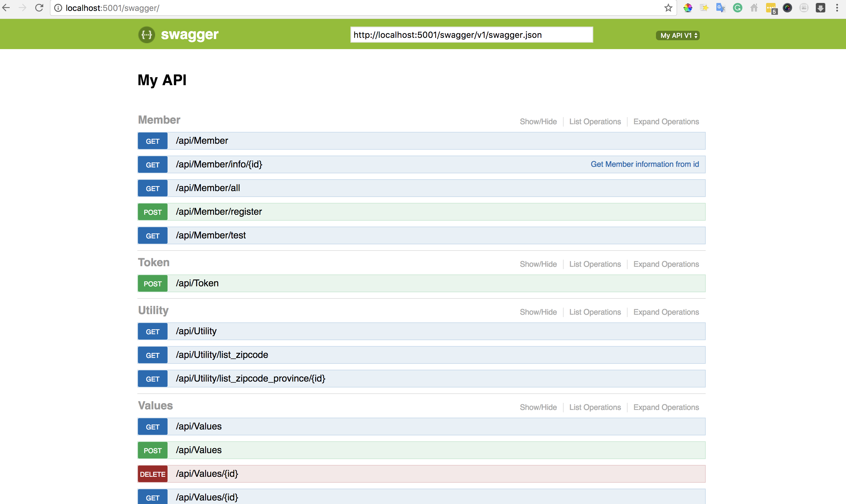This screenshot has width=846, height=504.
Task: Open the camera lens extension
Action: (x=787, y=8)
